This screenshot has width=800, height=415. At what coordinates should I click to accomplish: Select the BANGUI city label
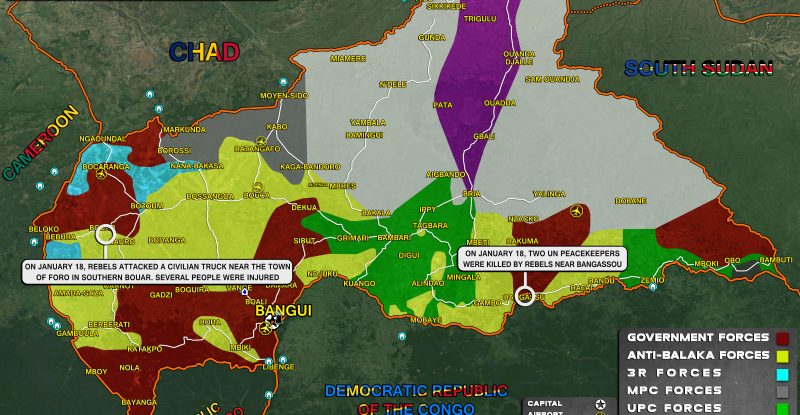pyautogui.click(x=284, y=310)
